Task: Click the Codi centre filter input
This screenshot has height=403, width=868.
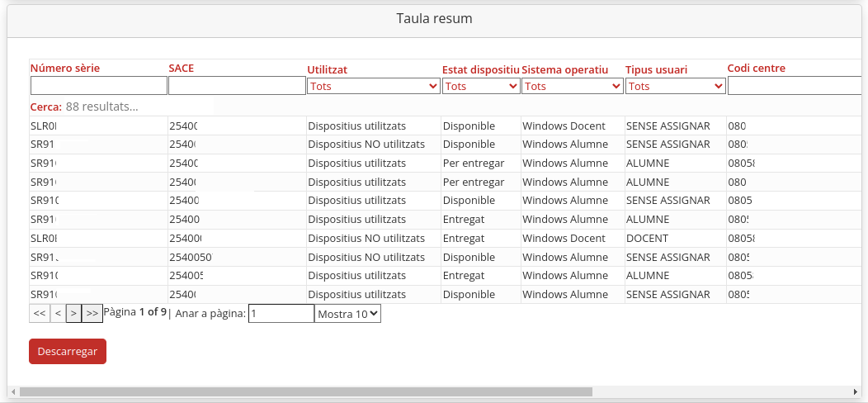Action: pos(792,86)
